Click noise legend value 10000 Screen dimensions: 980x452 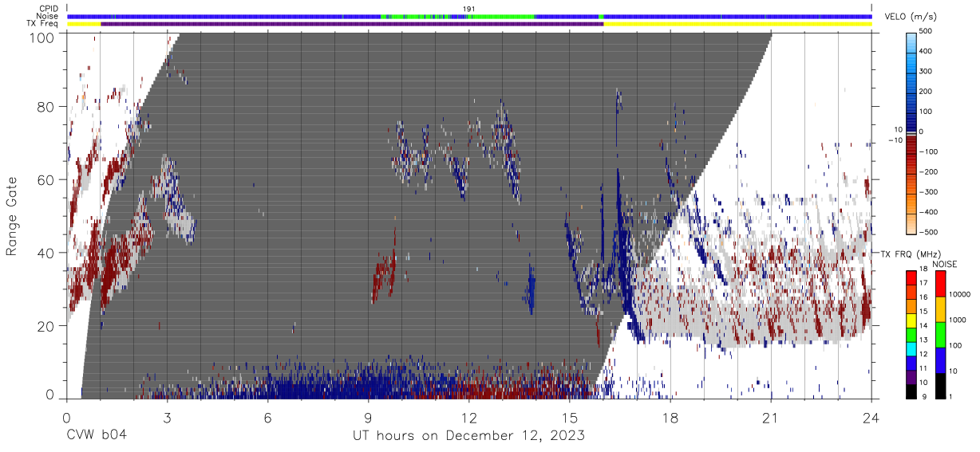(x=958, y=294)
